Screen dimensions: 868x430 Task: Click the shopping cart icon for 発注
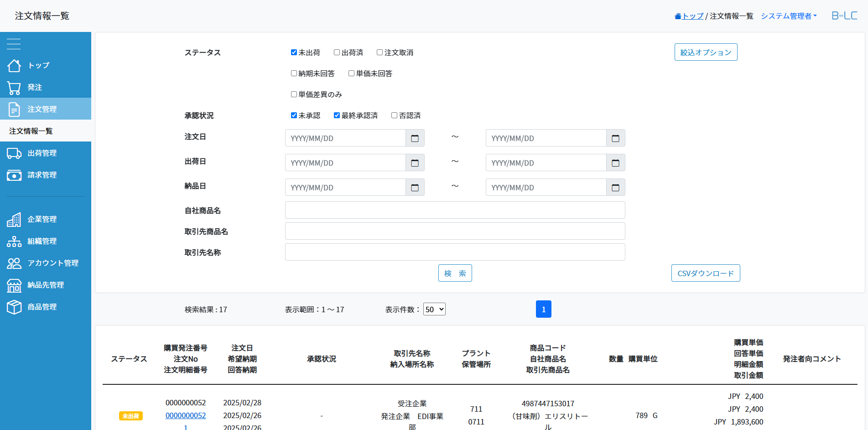click(x=14, y=88)
